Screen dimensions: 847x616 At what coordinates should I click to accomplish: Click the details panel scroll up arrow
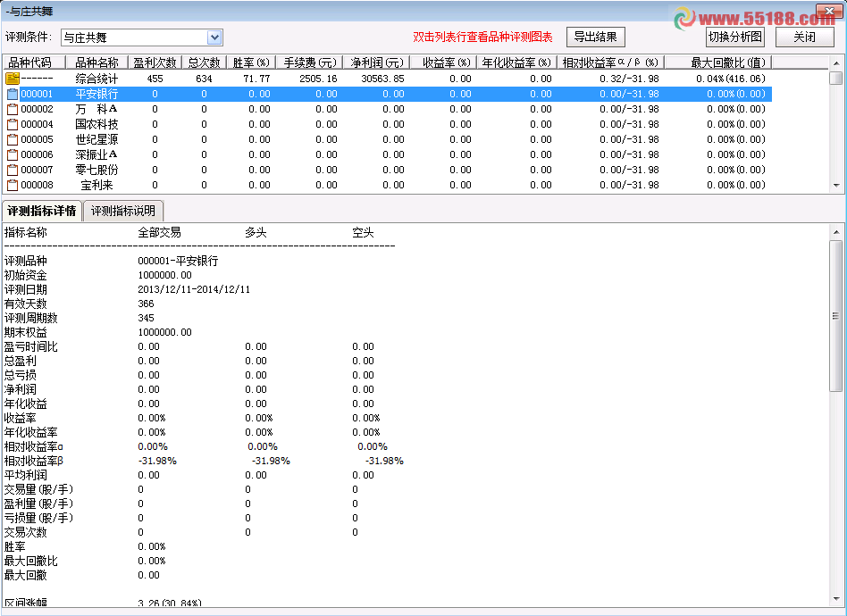pyautogui.click(x=836, y=232)
